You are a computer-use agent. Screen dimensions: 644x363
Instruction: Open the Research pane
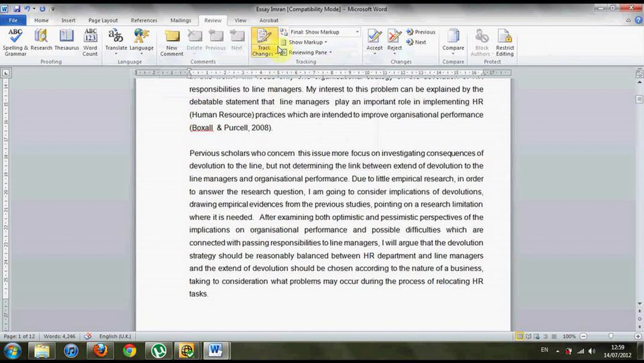(x=41, y=37)
